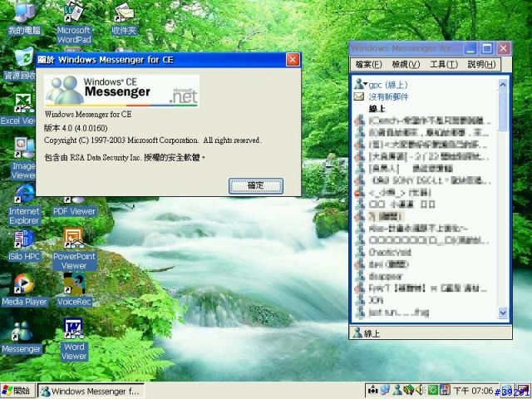Screen dimensions: 532x399
Task: Open the Image Viewer desktop icon
Action: pyautogui.click(x=23, y=159)
